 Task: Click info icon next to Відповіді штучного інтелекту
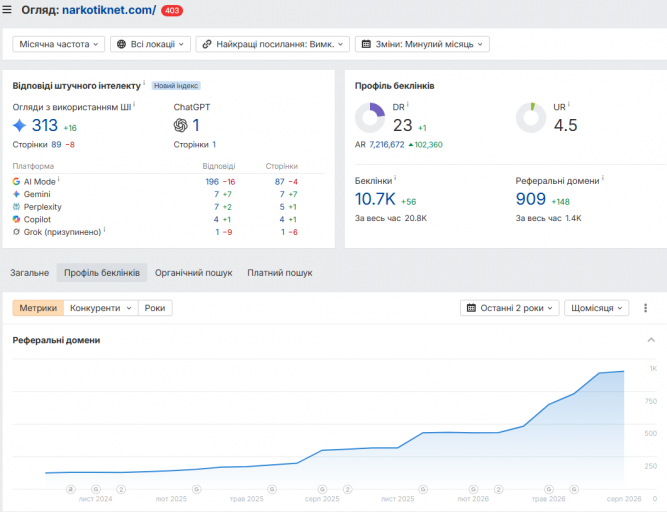click(144, 83)
